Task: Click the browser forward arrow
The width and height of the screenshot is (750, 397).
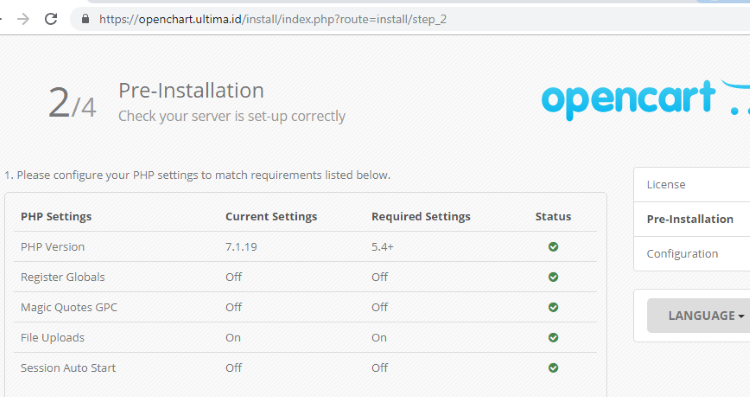Action: 23,19
